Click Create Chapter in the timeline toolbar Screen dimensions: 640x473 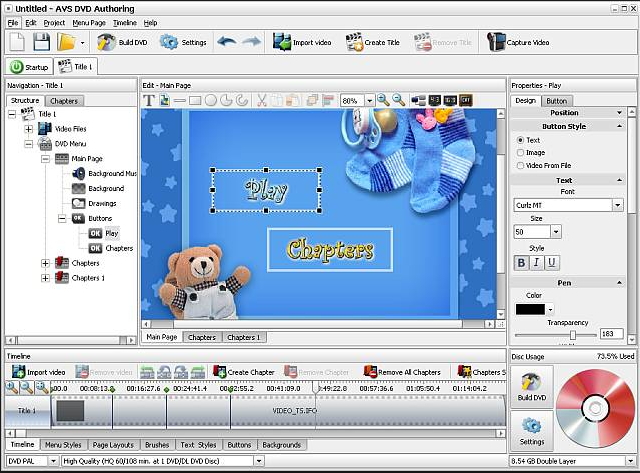pyautogui.click(x=245, y=372)
